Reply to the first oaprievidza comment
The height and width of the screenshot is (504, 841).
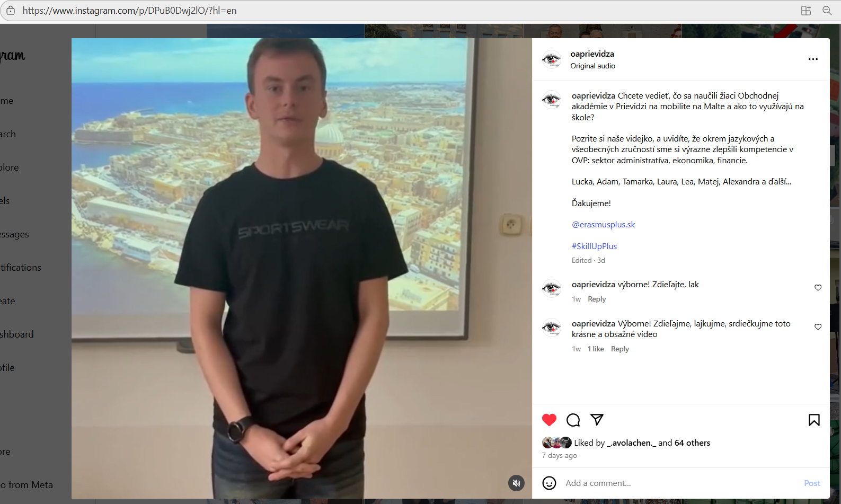click(597, 299)
